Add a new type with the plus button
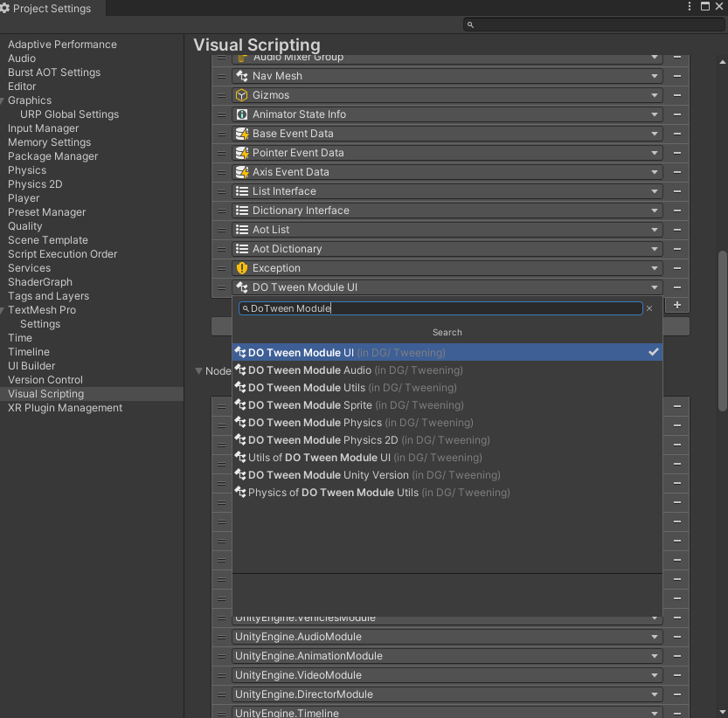 (x=677, y=305)
